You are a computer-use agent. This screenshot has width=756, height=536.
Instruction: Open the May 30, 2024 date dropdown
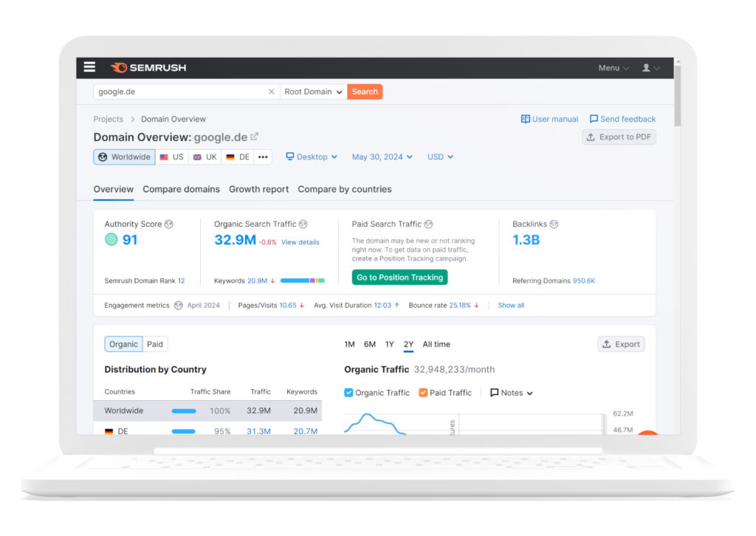pos(382,157)
